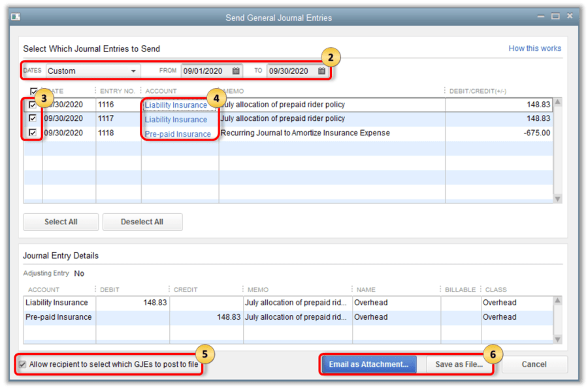The image size is (588, 389).
Task: Open the Liability Insurance account link for entry 1116
Action: 176,105
